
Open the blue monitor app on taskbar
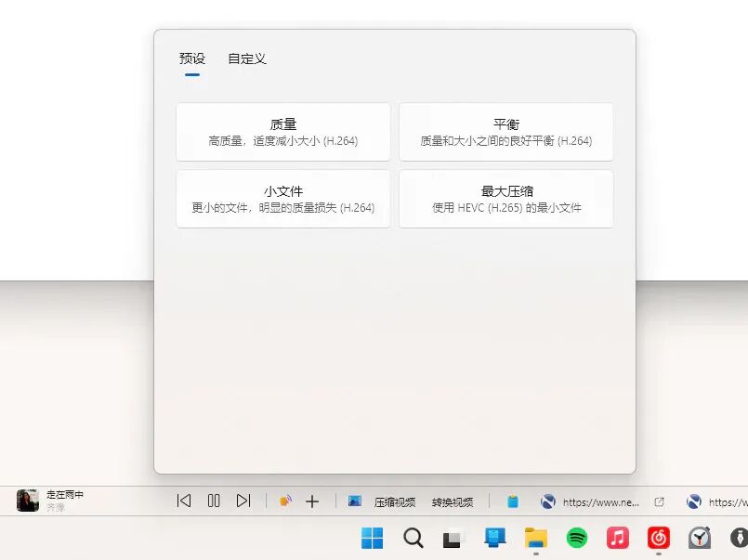pyautogui.click(x=494, y=538)
